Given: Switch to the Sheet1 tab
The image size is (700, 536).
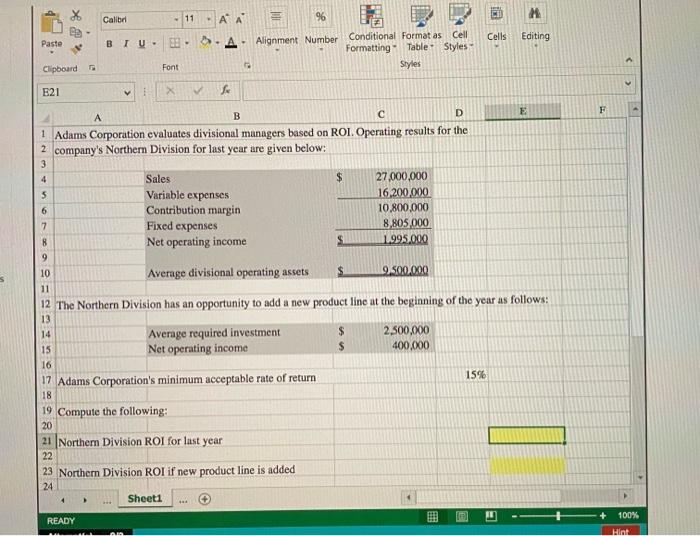Looking at the screenshot, I should point(145,498).
